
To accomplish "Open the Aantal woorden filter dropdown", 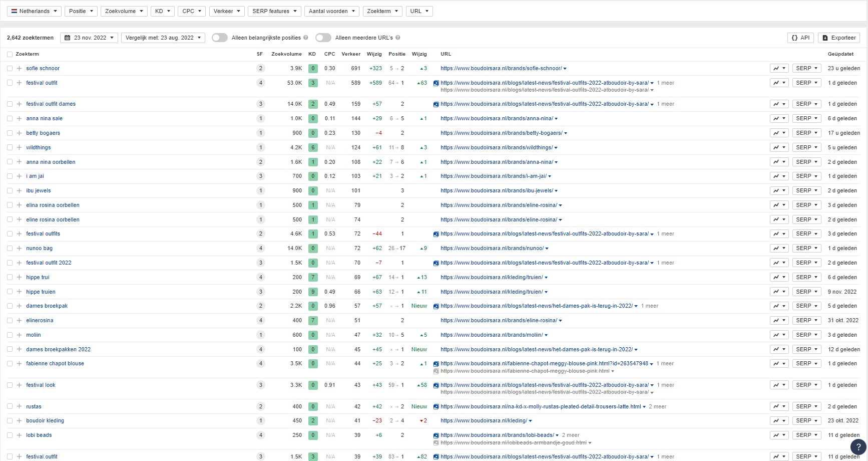I will pyautogui.click(x=331, y=11).
